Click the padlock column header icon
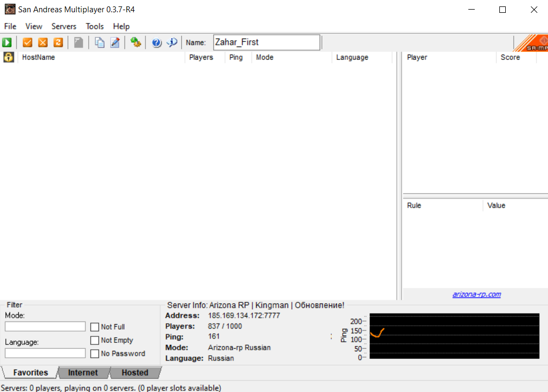Image resolution: width=548 pixels, height=392 pixels. (9, 57)
